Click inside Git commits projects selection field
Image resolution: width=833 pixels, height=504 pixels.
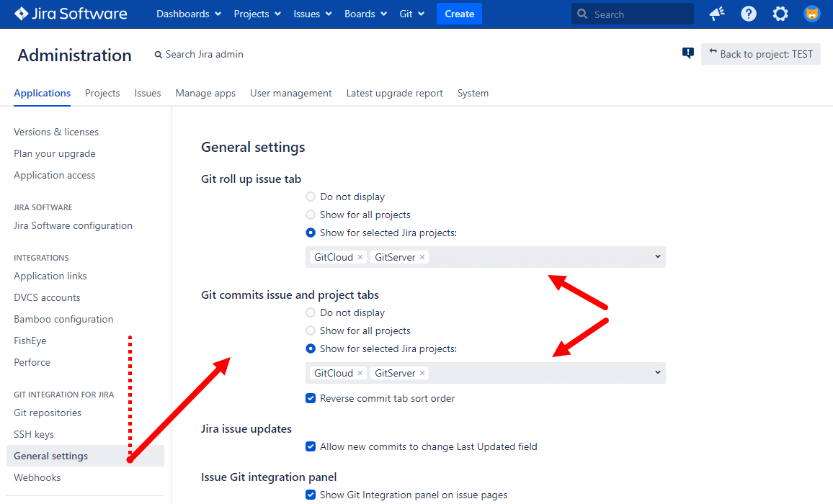pos(486,373)
